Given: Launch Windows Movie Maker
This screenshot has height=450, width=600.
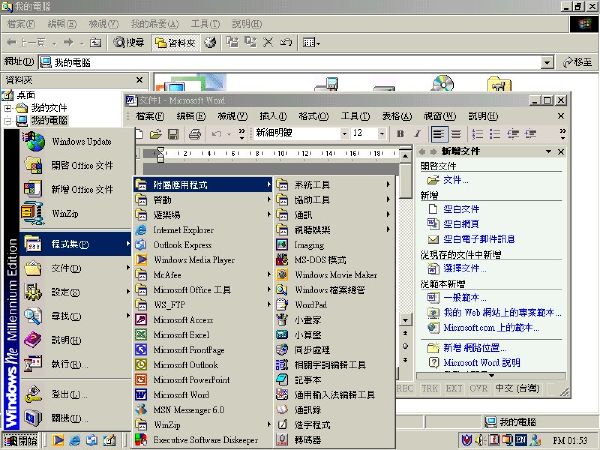Looking at the screenshot, I should 334,275.
